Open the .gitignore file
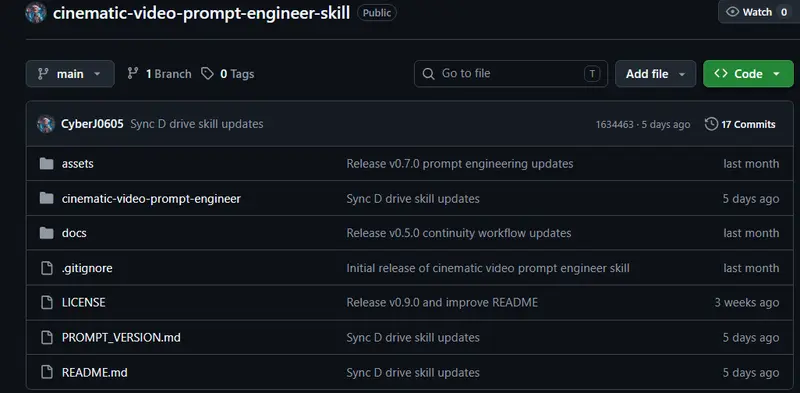 87,268
